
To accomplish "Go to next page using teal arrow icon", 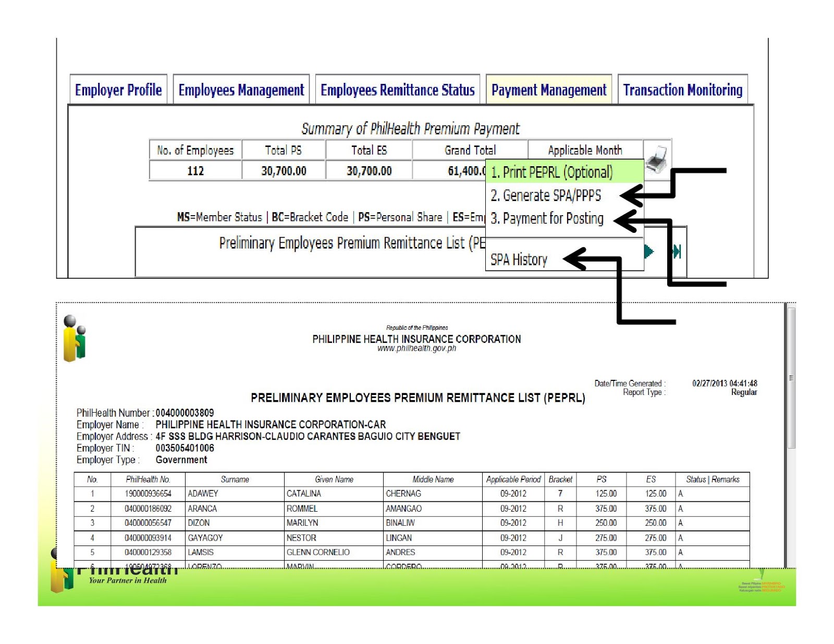I will (648, 251).
